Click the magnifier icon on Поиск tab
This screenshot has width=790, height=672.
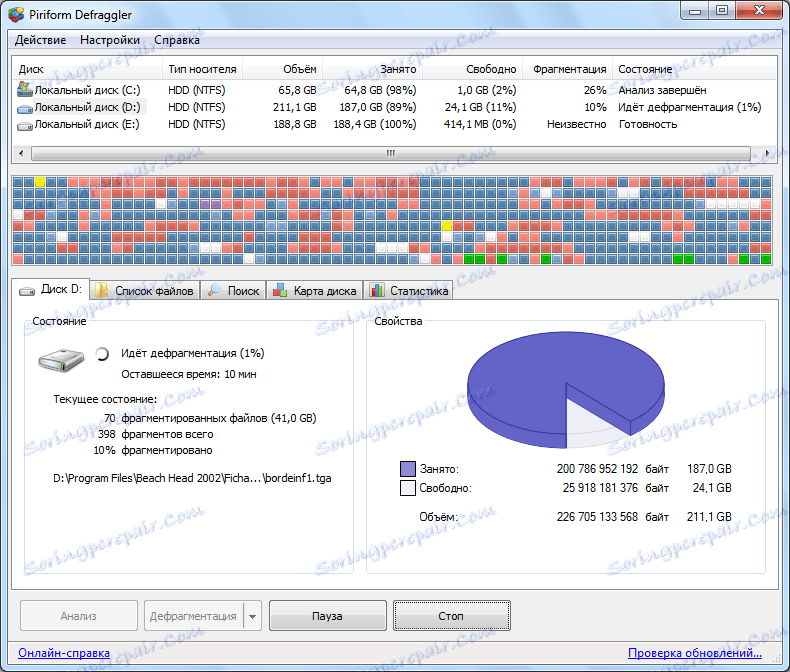tap(214, 290)
